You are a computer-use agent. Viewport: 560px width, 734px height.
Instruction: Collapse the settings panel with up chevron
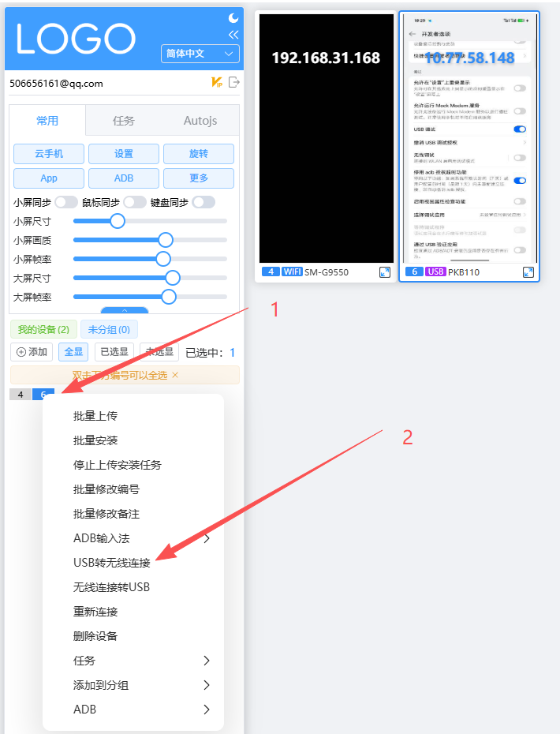coord(125,310)
